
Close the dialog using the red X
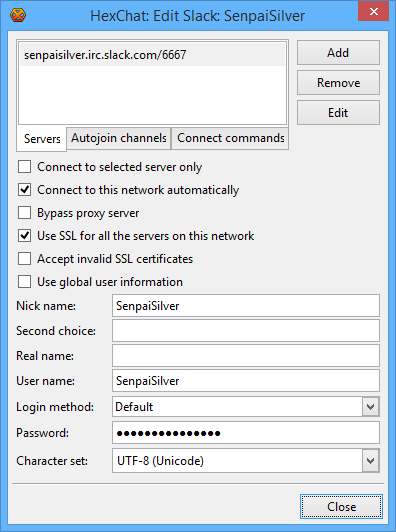(373, 12)
